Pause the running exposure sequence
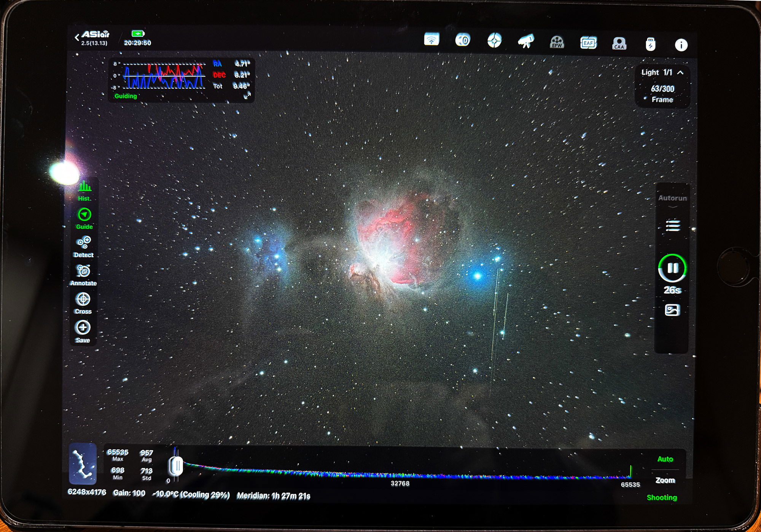This screenshot has width=761, height=532. tap(672, 268)
